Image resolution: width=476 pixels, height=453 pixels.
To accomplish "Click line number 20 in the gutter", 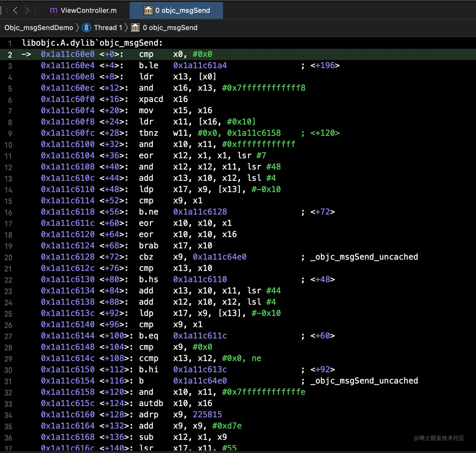I will pos(8,258).
